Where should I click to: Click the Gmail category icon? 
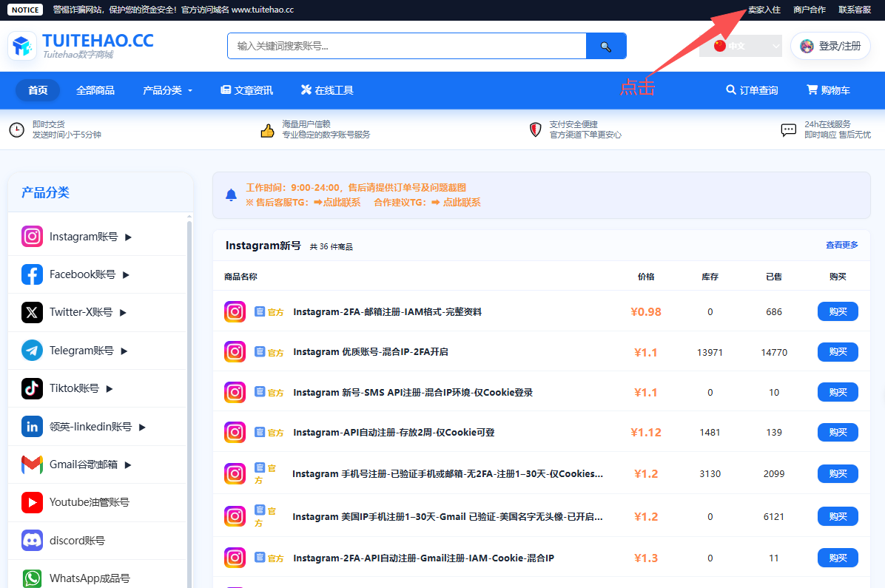[x=32, y=464]
